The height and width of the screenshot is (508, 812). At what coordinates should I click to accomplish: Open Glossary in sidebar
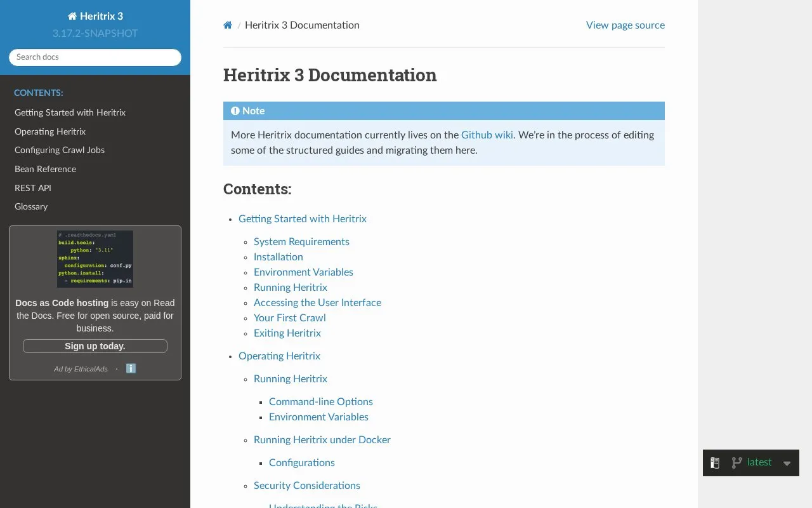coord(31,206)
